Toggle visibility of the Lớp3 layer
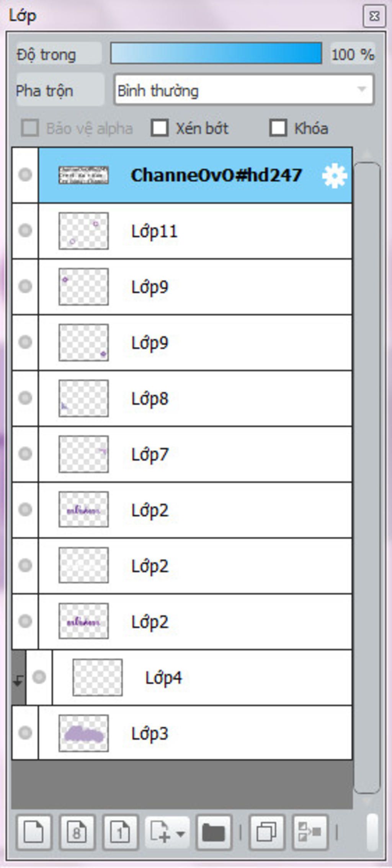The image size is (392, 868). click(25, 732)
